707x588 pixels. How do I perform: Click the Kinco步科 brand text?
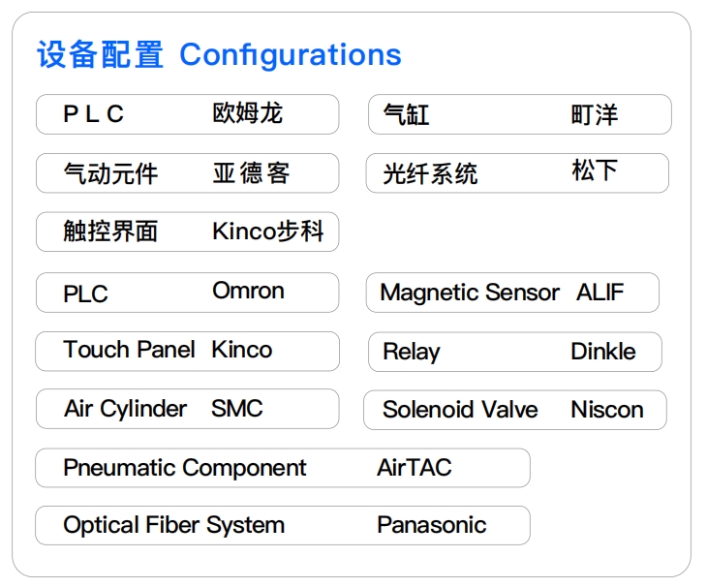[268, 232]
